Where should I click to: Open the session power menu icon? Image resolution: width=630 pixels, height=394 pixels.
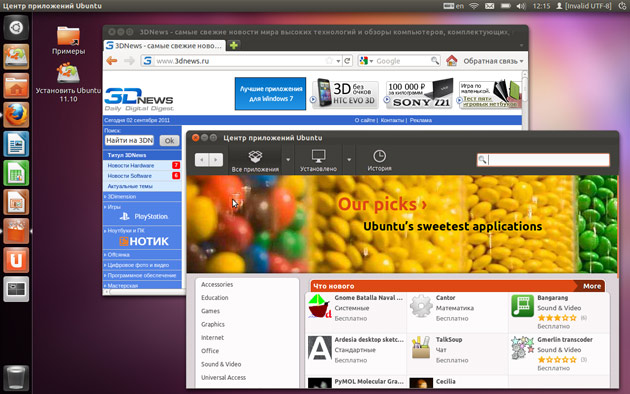point(622,6)
